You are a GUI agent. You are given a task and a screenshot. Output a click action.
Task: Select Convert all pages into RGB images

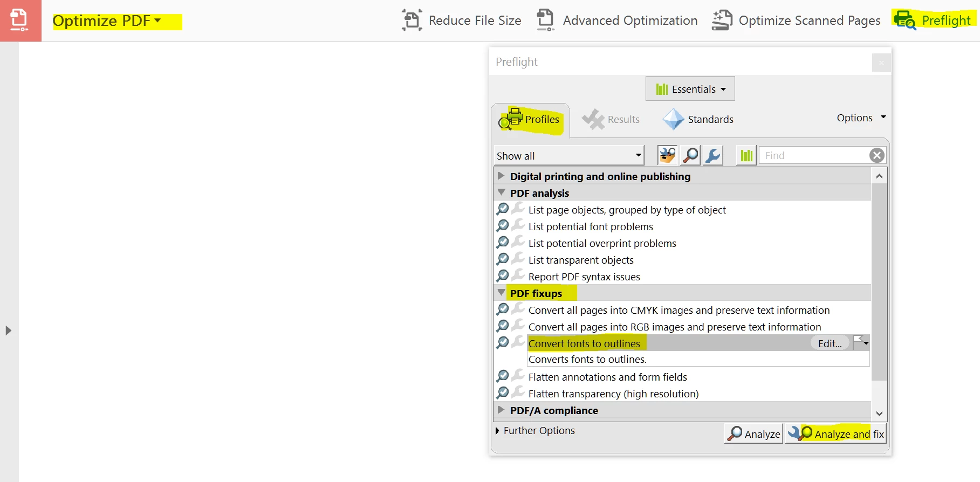coord(675,327)
